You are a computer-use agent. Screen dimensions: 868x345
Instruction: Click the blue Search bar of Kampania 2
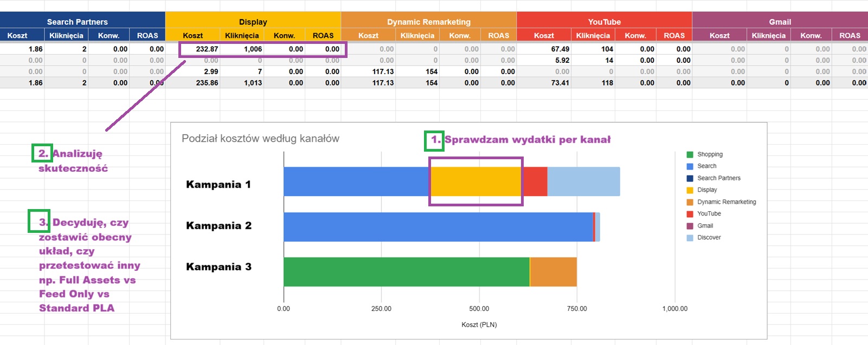[x=438, y=227]
